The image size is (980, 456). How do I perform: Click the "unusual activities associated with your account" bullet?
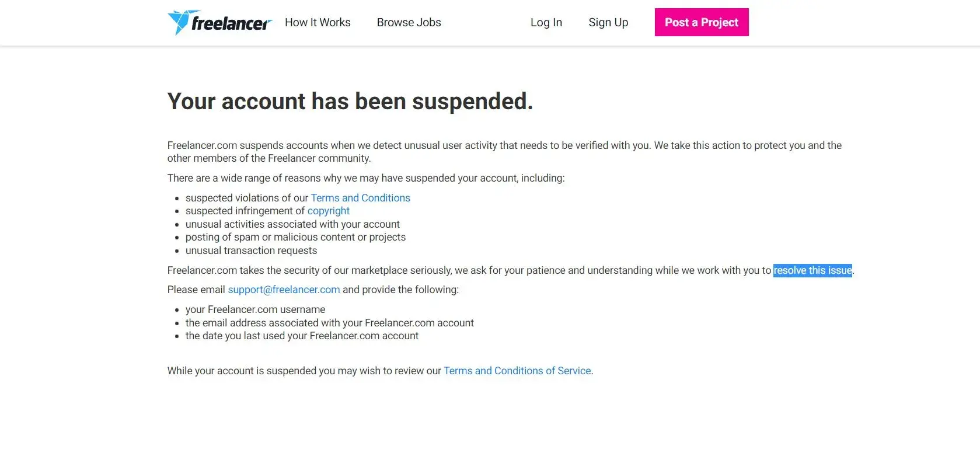tap(292, 224)
